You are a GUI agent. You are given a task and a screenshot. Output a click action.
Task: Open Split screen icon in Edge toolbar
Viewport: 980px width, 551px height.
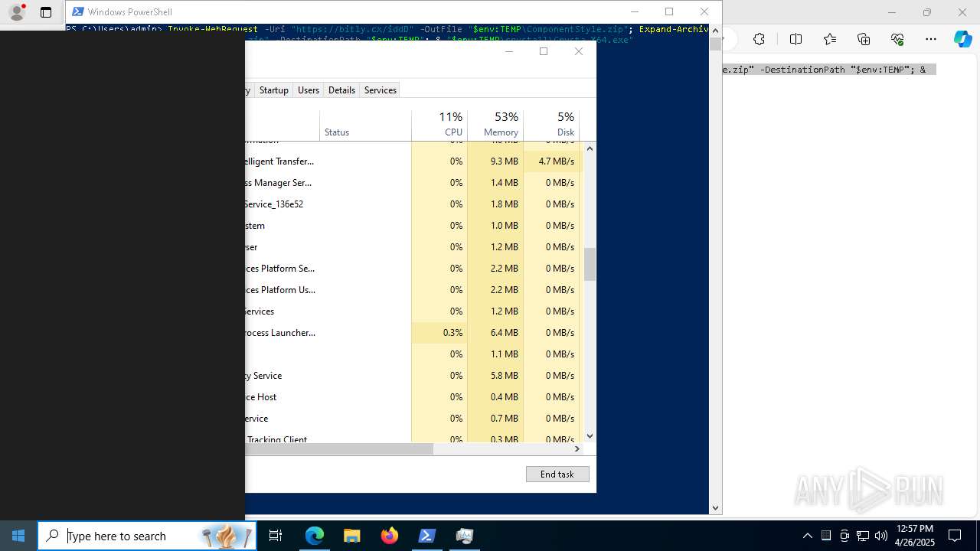click(795, 39)
